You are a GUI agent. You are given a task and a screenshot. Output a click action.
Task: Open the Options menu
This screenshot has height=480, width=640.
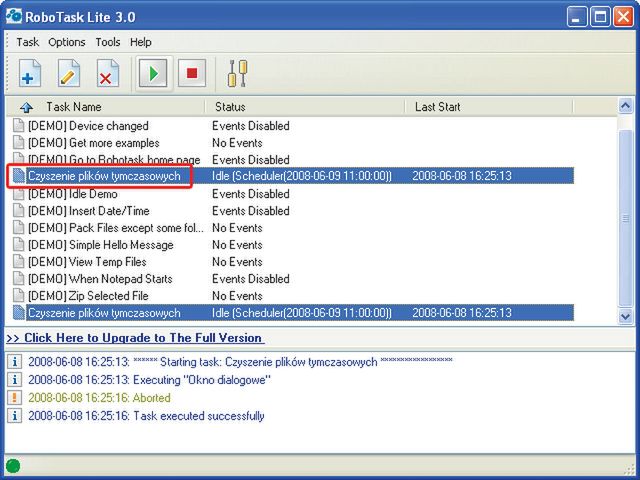click(x=67, y=42)
